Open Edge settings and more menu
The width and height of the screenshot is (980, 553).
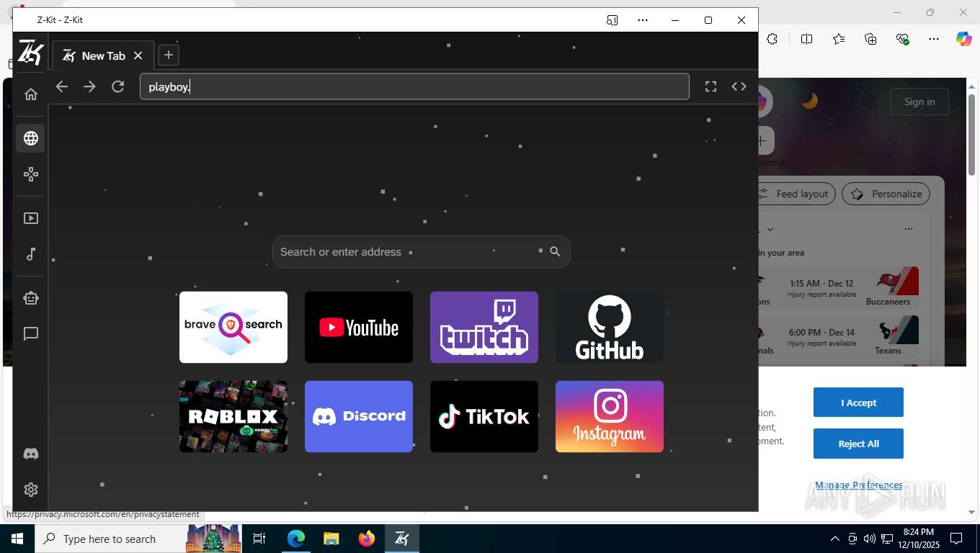point(934,39)
